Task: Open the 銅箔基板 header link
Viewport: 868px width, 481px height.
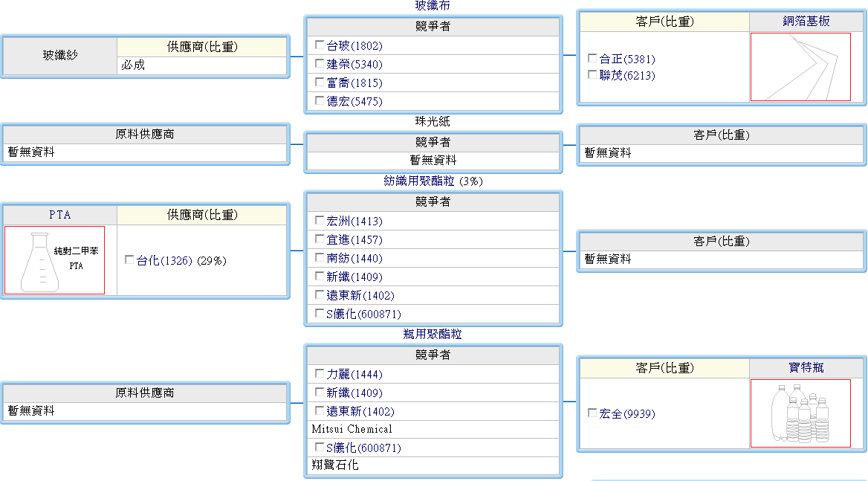Action: (x=806, y=22)
